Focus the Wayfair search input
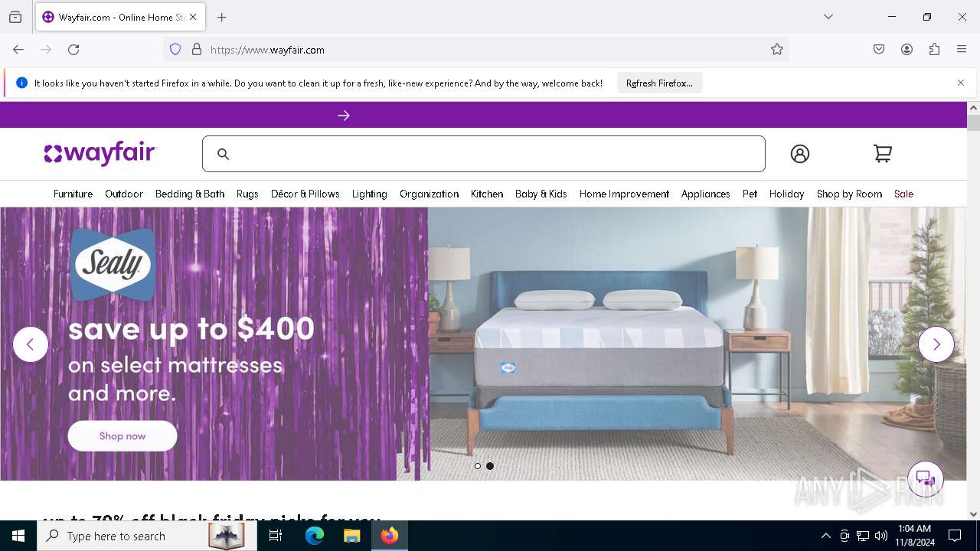Image resolution: width=980 pixels, height=551 pixels. point(484,154)
